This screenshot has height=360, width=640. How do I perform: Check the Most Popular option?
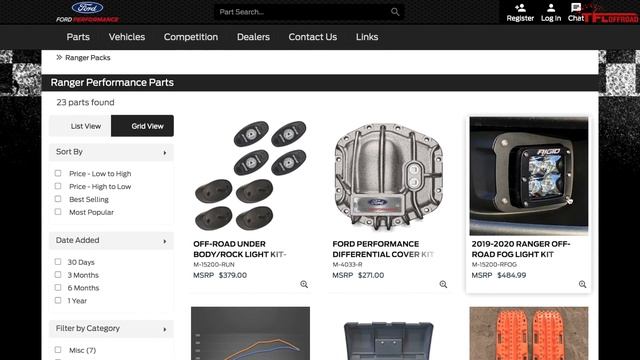tap(58, 212)
